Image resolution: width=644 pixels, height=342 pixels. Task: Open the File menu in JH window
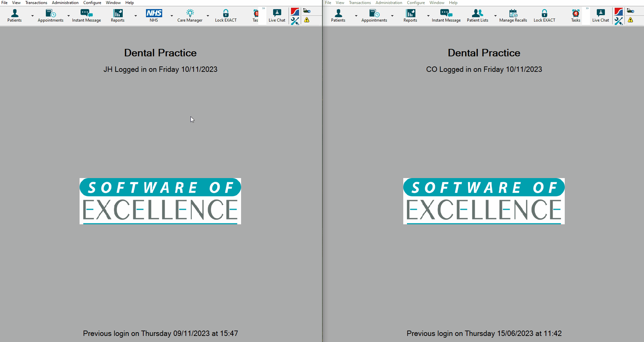(4, 3)
